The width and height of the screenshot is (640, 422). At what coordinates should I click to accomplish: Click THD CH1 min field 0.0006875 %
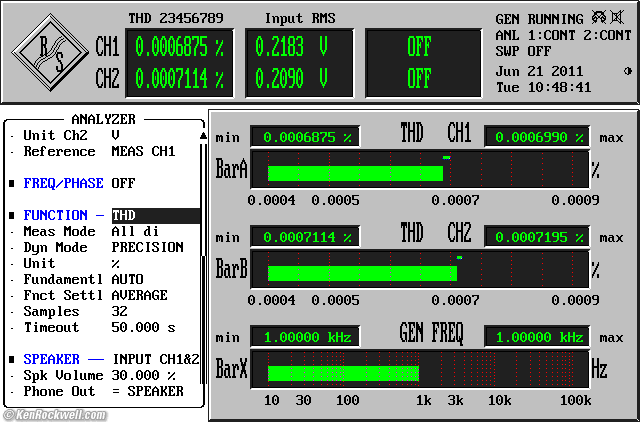pos(305,138)
